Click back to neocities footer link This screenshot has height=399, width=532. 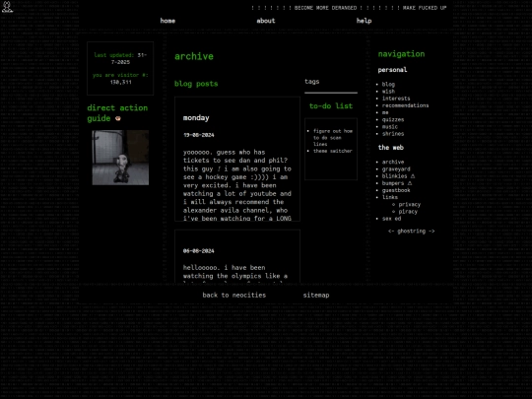234,296
